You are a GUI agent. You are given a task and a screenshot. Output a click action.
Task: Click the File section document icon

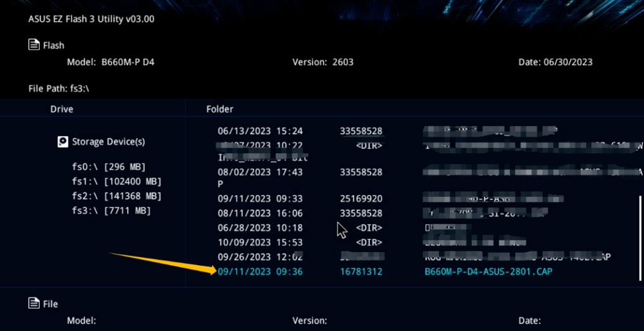point(34,304)
